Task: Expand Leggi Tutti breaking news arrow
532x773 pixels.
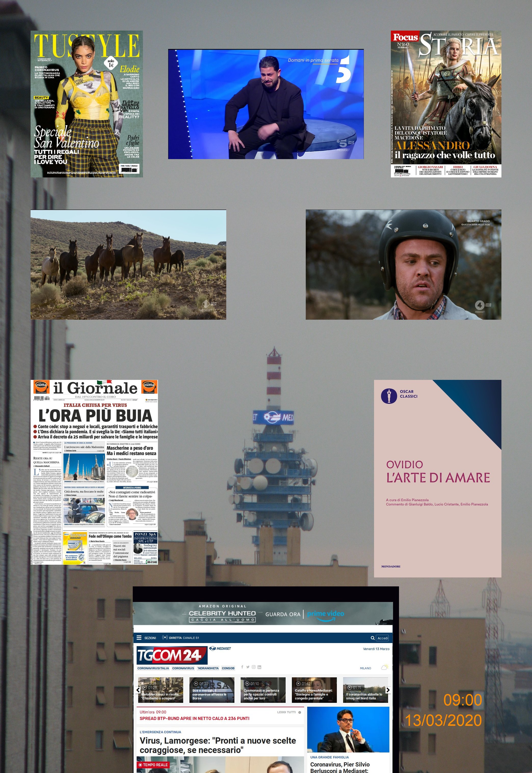Action: pyautogui.click(x=300, y=712)
